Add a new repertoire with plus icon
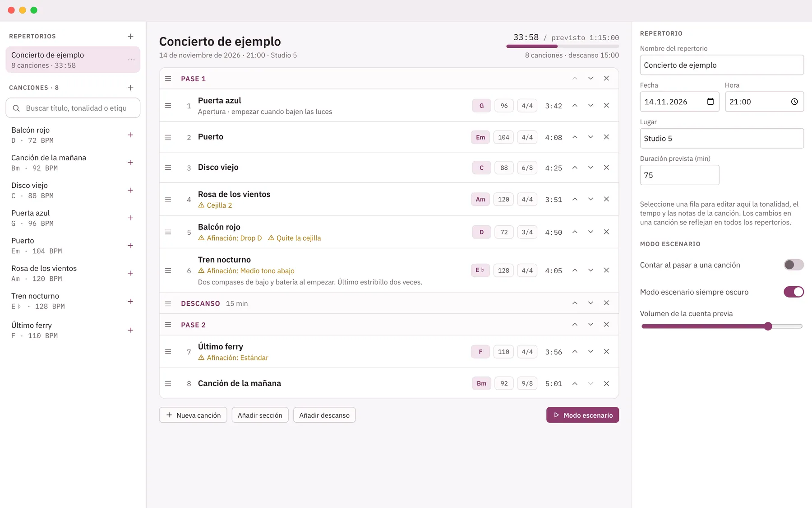This screenshot has height=508, width=812. (x=130, y=36)
